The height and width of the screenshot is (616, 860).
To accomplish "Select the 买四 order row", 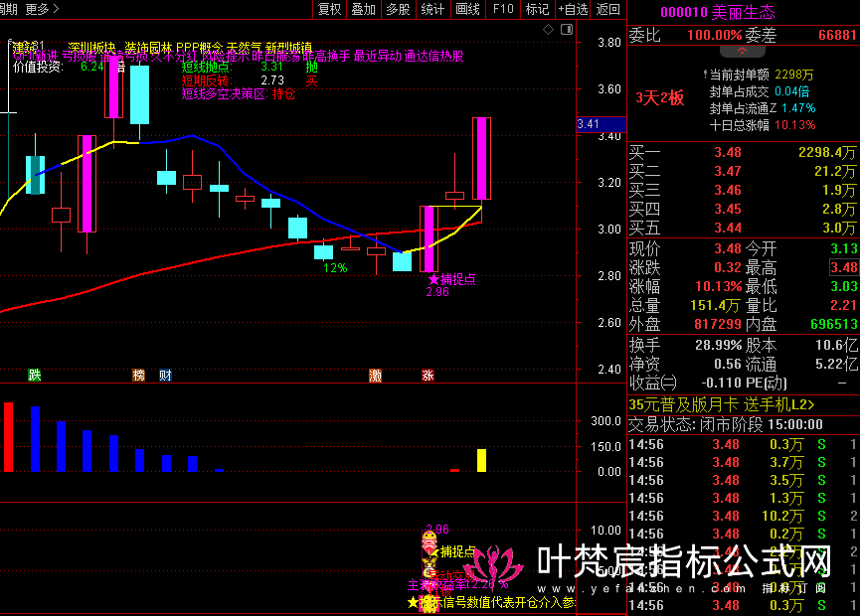I will pos(743,209).
